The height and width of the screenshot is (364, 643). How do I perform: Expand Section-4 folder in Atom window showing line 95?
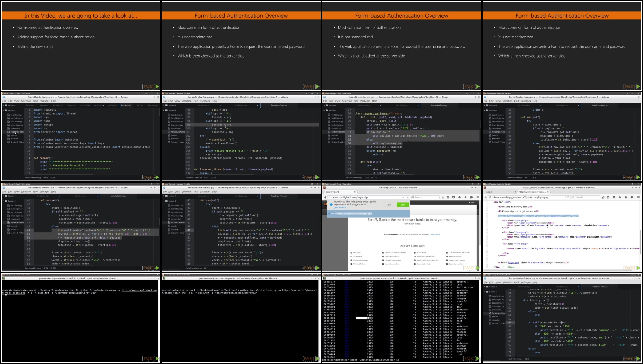[x=164, y=105]
